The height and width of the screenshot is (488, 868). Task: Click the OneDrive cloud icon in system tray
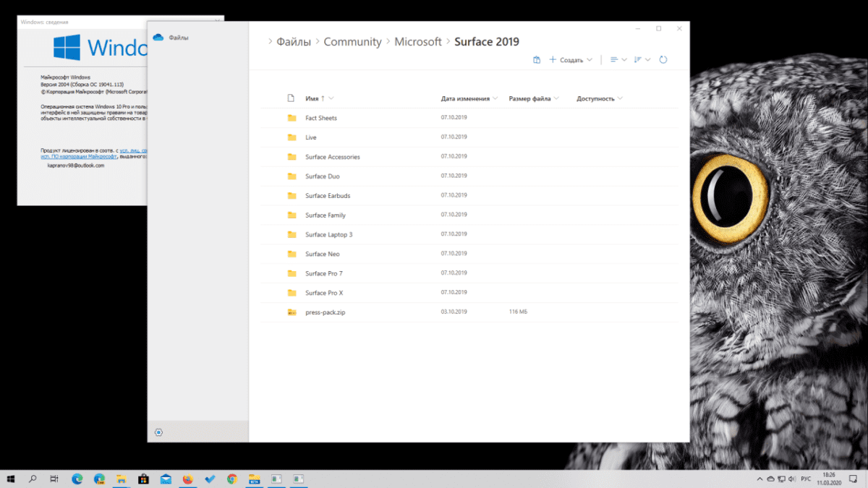coord(771,478)
